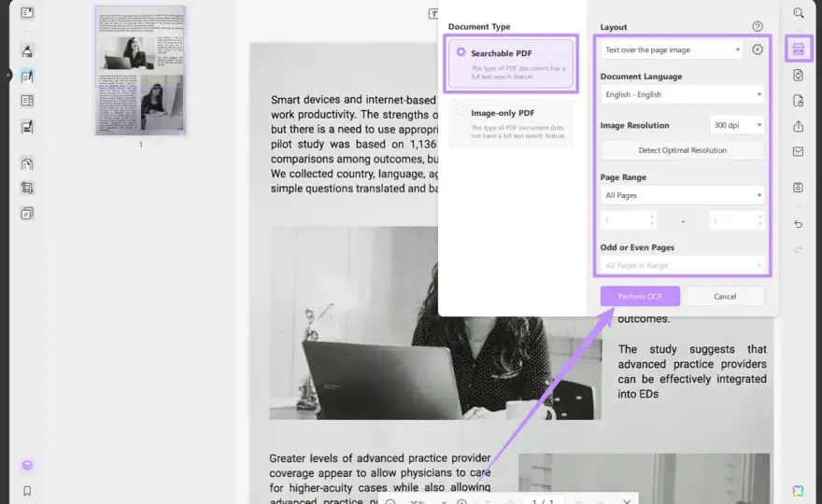The height and width of the screenshot is (504, 822).
Task: Open the convert PDF icon
Action: pyautogui.click(x=798, y=76)
